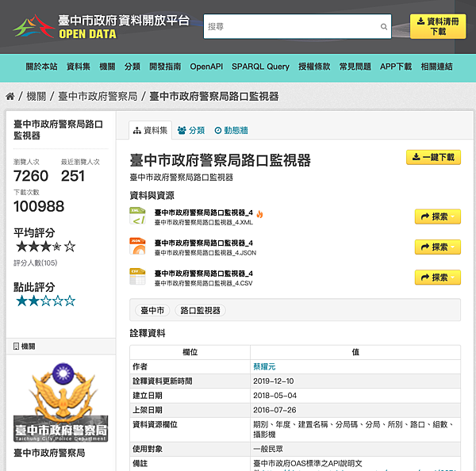Open the JSON file icon for 路口監視器_4
Image resolution: width=476 pixels, height=471 pixels.
coord(137,246)
